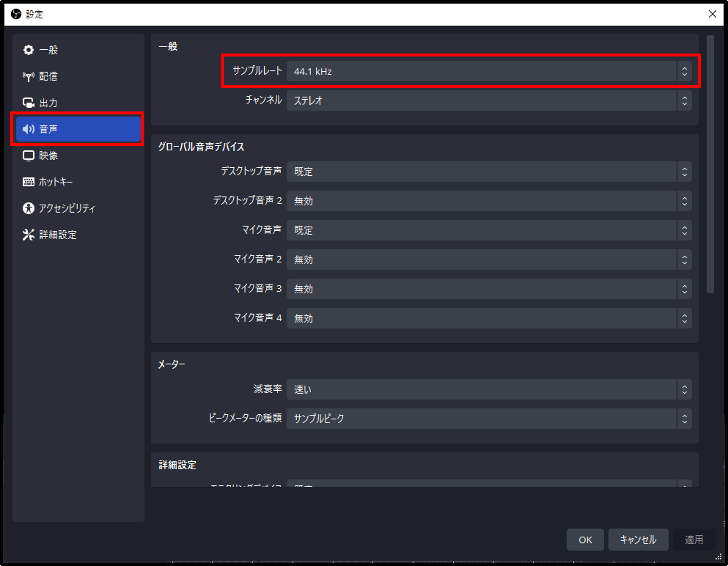The height and width of the screenshot is (566, 728).
Task: Open the デスクトップ音声 2 dropdown set to 無効
Action: [x=489, y=201]
